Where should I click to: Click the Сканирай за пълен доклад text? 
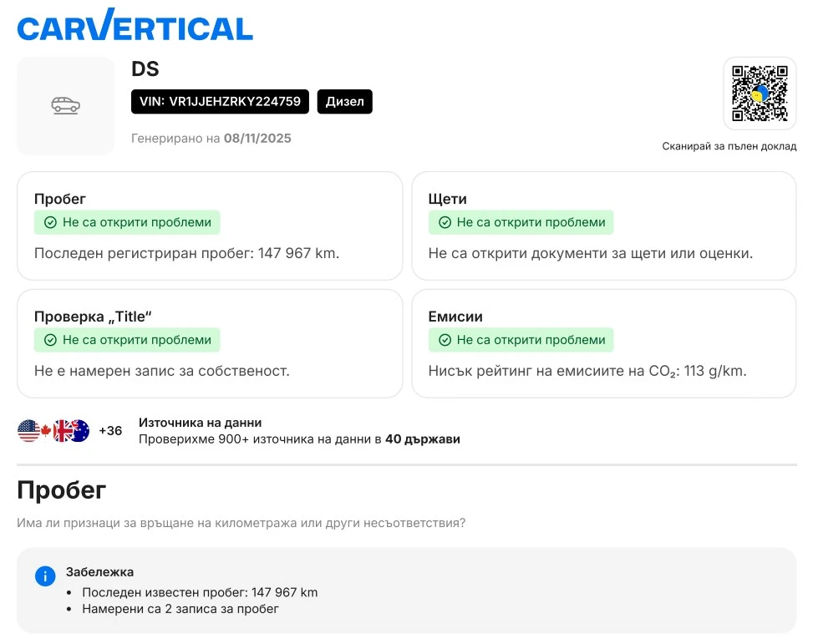pos(729,146)
